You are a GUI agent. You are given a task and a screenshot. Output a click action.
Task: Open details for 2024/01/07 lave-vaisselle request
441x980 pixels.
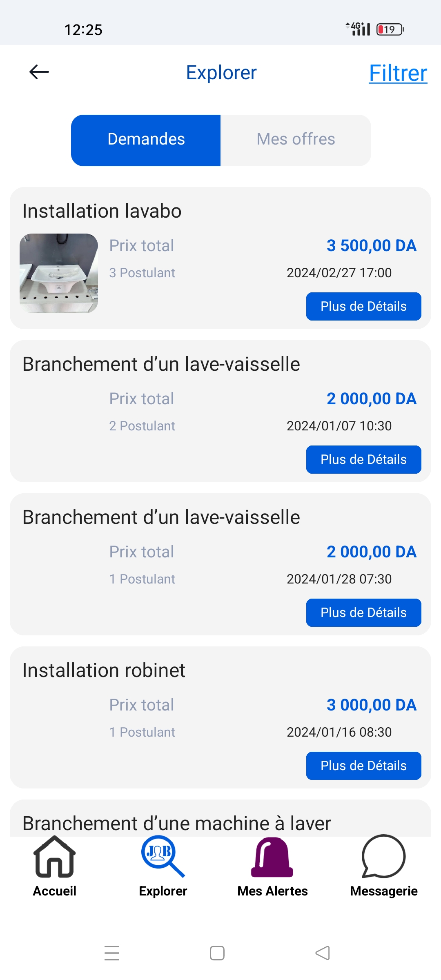[363, 459]
